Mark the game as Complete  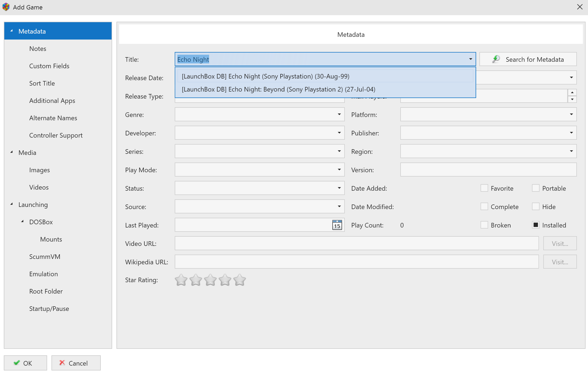(484, 206)
